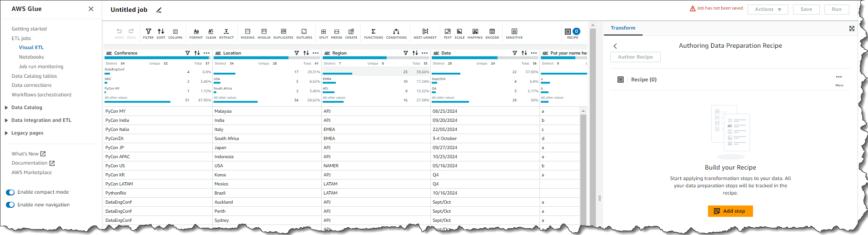Open the RECIPE icon with counter
The width and height of the screenshot is (868, 235).
[x=572, y=33]
